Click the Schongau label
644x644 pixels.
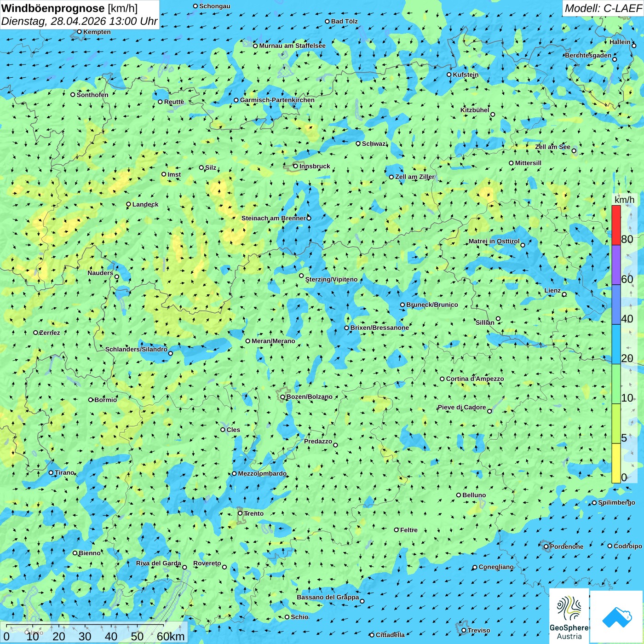(x=215, y=6)
